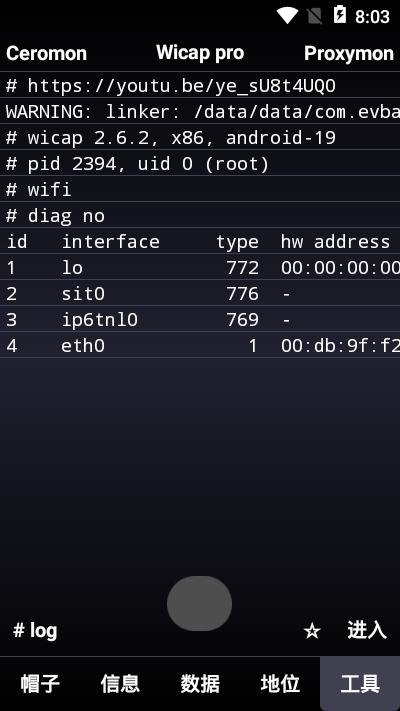400x711 pixels.
Task: Go to the 地位 bottom tab
Action: tap(280, 683)
